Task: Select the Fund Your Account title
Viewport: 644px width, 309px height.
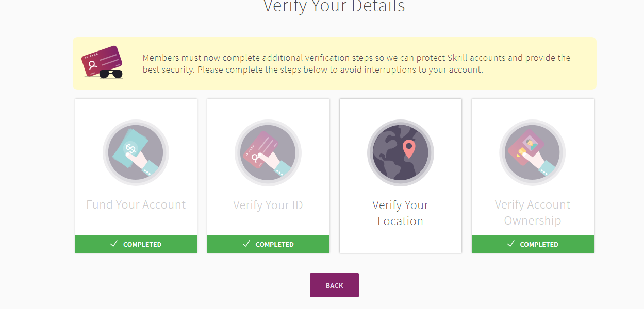Action: point(136,204)
